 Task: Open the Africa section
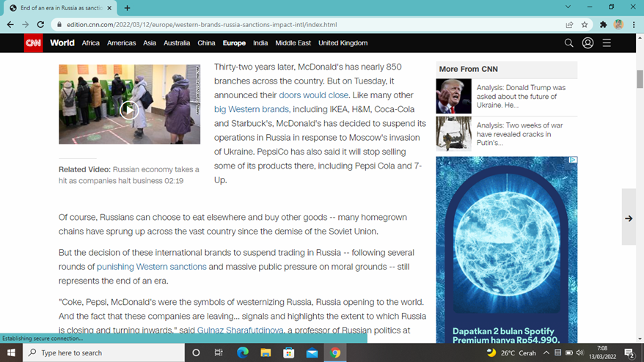click(90, 43)
